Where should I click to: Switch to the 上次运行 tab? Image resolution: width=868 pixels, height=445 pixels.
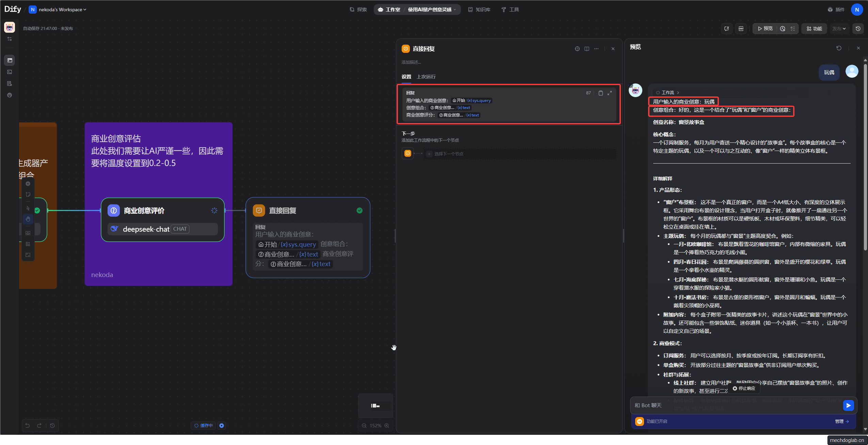(x=426, y=77)
